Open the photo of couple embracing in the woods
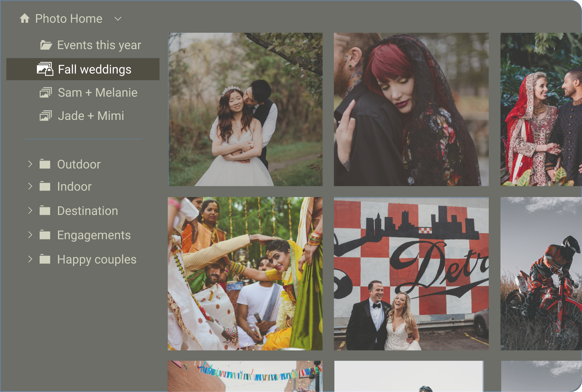This screenshot has width=582, height=392. pyautogui.click(x=245, y=109)
